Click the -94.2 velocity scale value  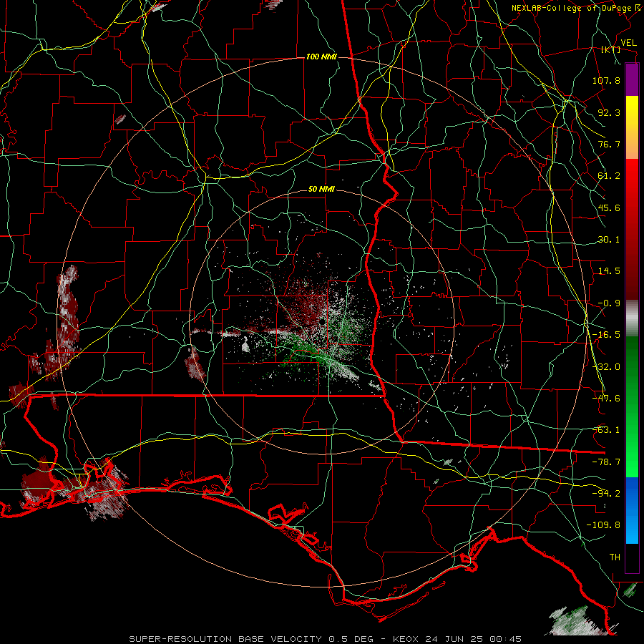pos(606,494)
